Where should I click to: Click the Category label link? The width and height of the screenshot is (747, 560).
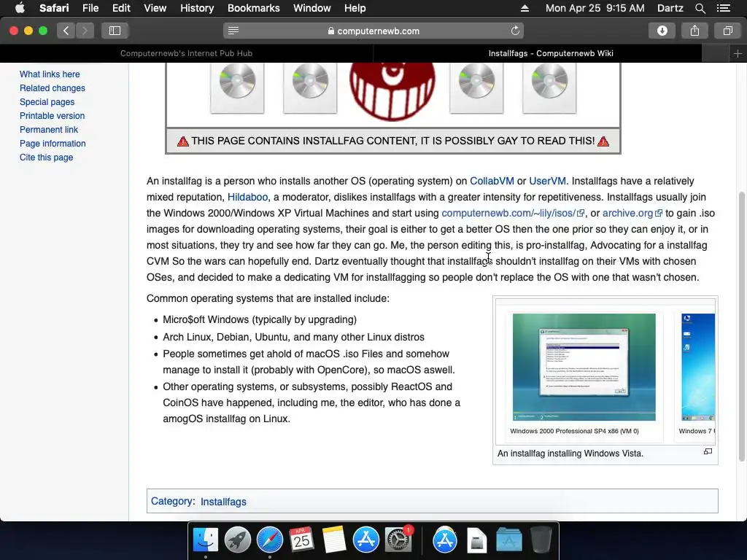172,501
